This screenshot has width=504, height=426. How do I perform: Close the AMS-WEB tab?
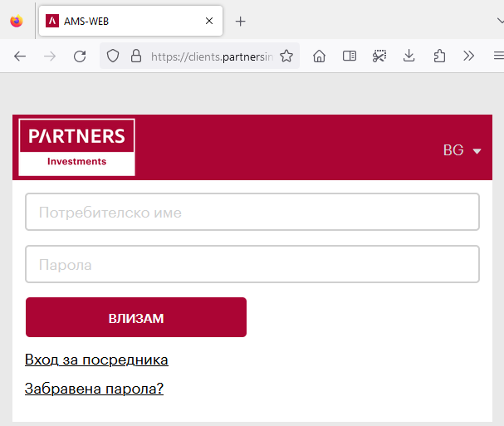coord(209,21)
